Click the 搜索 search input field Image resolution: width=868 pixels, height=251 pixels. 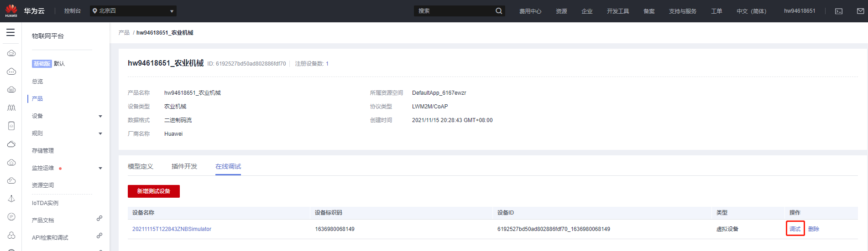454,11
